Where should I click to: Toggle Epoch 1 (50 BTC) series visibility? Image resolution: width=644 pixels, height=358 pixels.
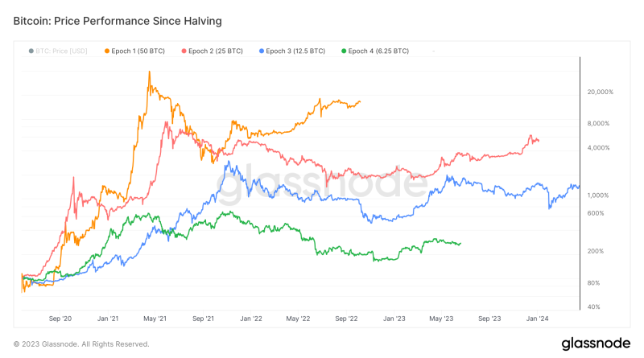(x=140, y=51)
